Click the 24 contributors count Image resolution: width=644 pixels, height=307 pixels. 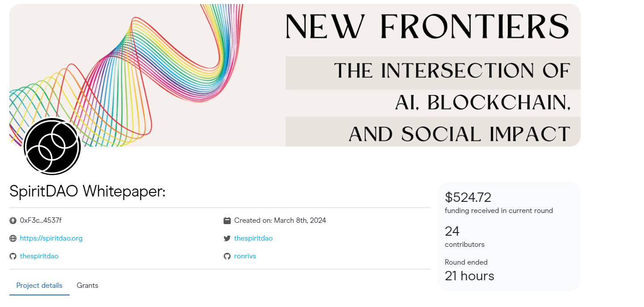[x=452, y=231]
